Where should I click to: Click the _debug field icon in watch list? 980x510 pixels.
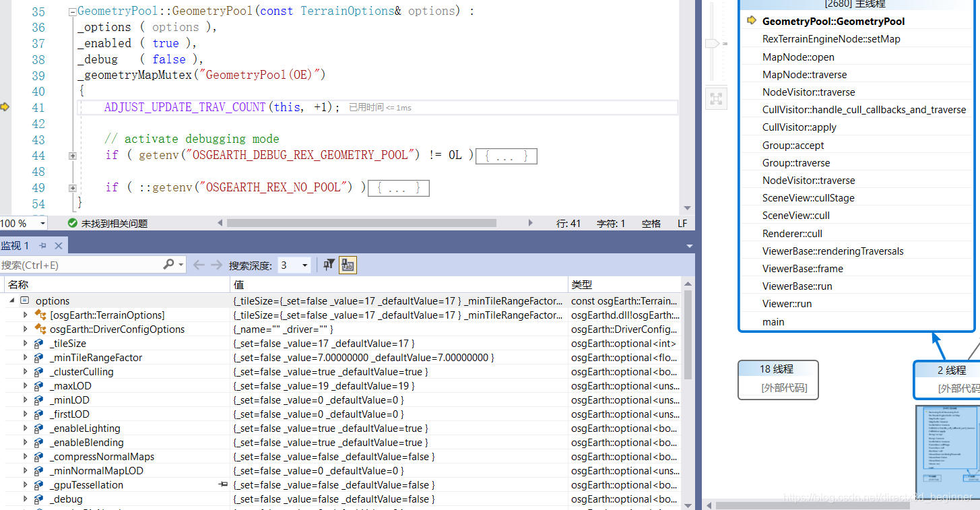(x=39, y=499)
